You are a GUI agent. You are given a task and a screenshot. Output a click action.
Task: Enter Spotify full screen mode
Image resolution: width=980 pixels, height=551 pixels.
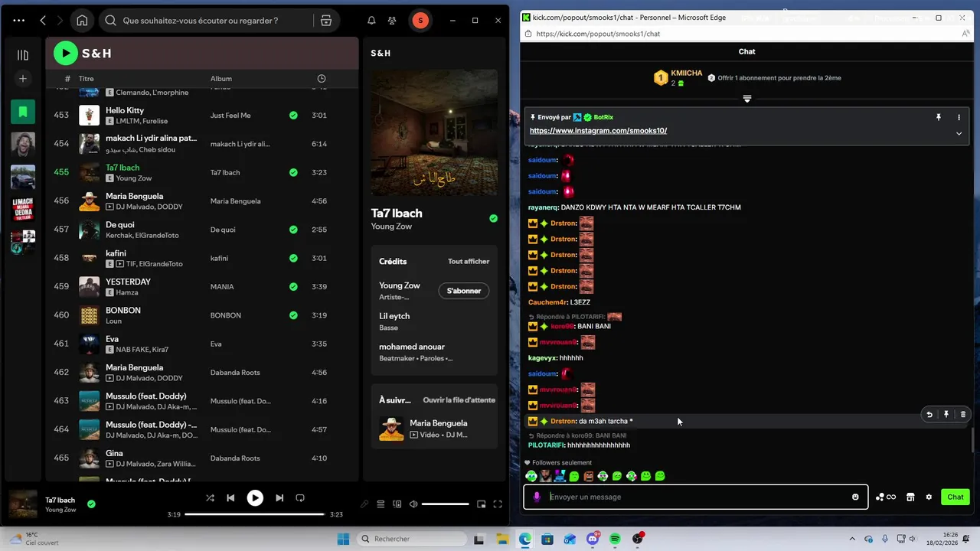(x=498, y=504)
